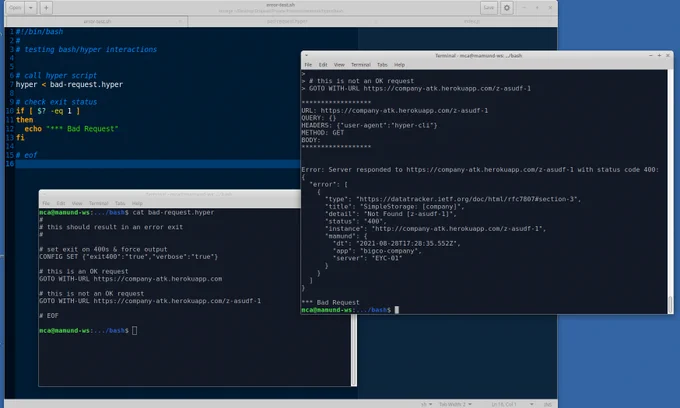Click the Open button in the editor
Image resolution: width=680 pixels, height=408 pixels.
point(15,7)
